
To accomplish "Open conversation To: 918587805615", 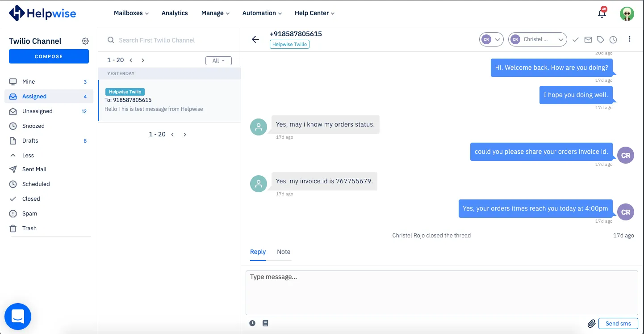I will click(170, 101).
